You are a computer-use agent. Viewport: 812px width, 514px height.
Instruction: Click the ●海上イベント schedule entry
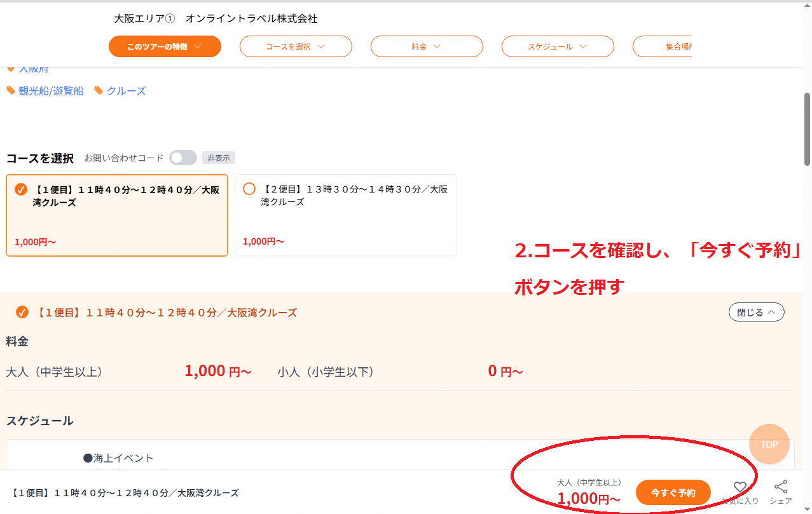118,457
